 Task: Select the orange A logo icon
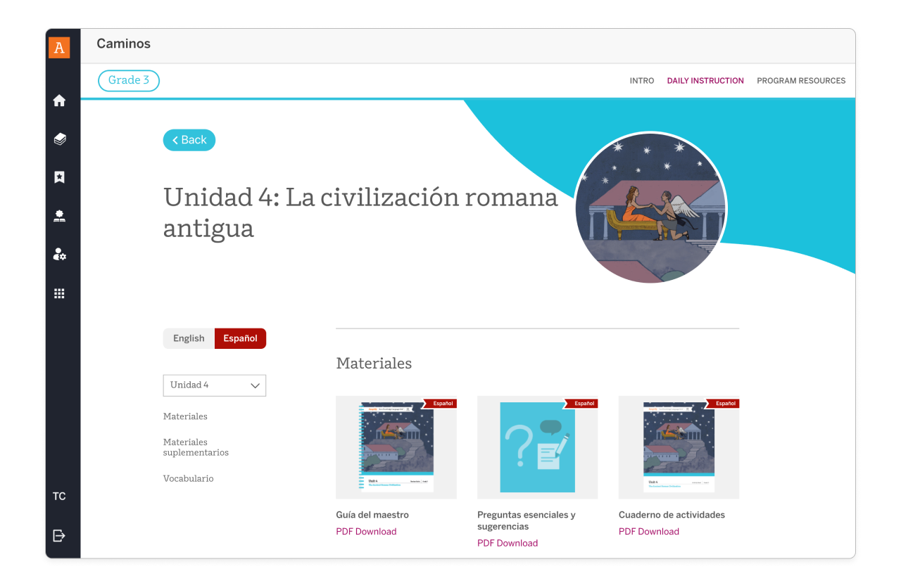pos(59,47)
